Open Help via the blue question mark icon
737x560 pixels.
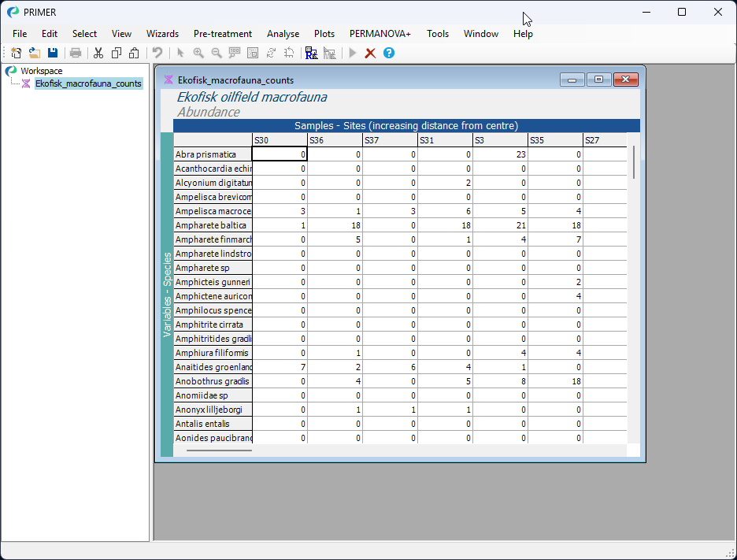click(x=389, y=53)
